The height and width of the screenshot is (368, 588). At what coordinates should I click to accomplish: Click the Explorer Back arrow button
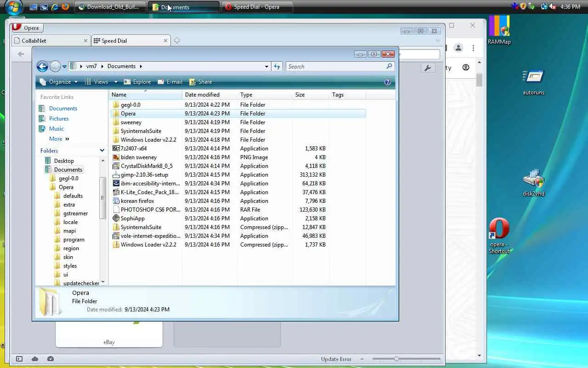(x=42, y=66)
